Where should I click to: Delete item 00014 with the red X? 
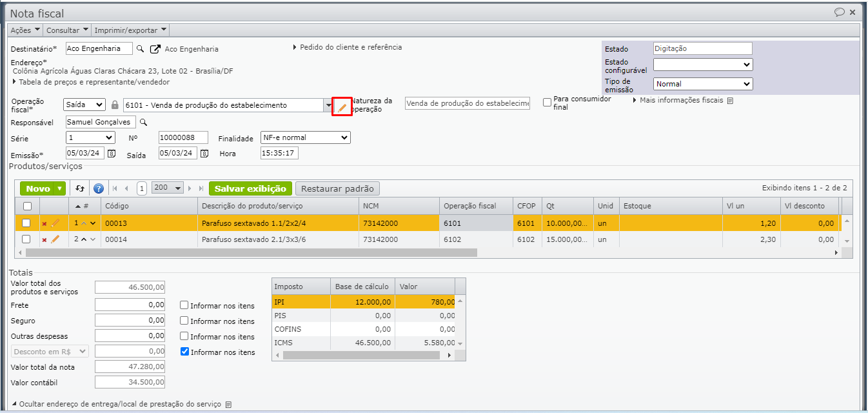pos(44,240)
